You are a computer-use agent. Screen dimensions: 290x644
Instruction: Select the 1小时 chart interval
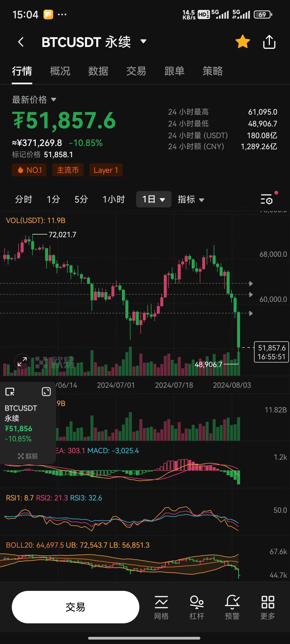[x=114, y=199]
